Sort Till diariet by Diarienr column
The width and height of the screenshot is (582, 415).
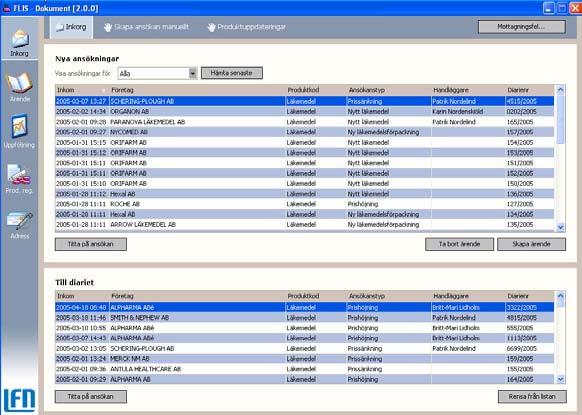coord(530,296)
